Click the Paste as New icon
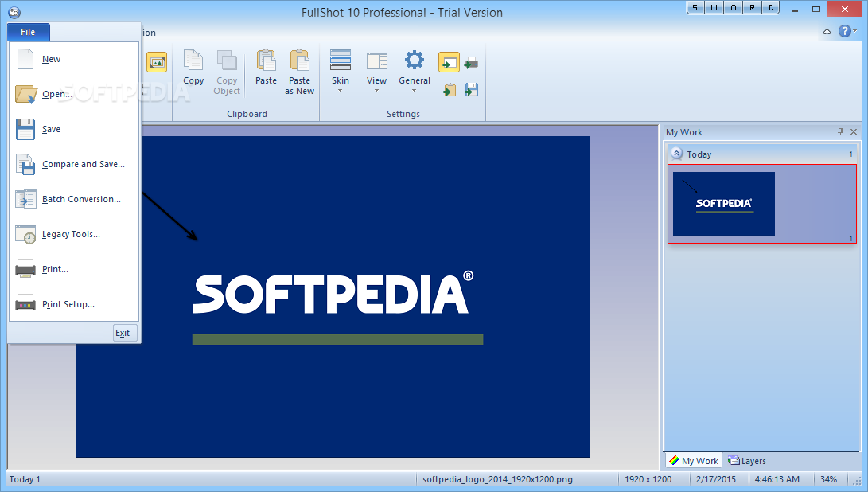Image resolution: width=868 pixels, height=492 pixels. click(x=299, y=61)
